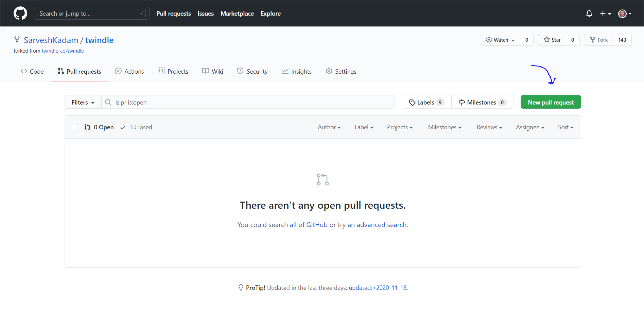Click the empty-state pull request icon
This screenshot has height=318, width=644.
tap(323, 180)
